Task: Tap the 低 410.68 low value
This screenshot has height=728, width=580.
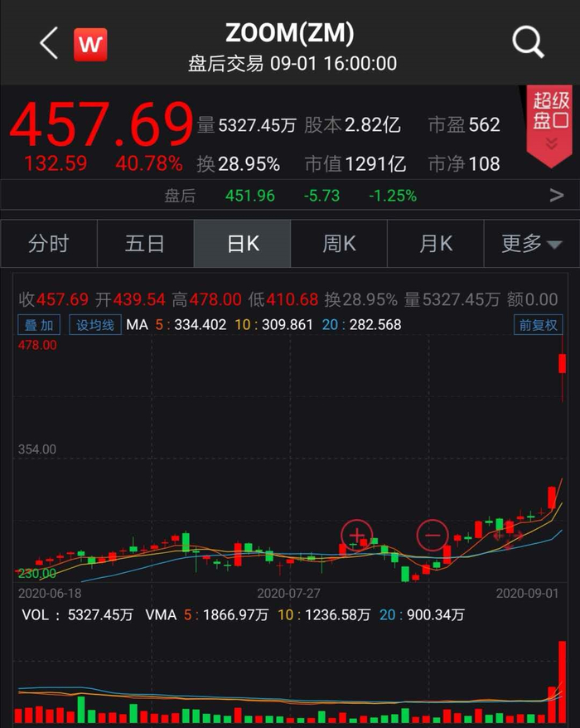Action: 283,300
